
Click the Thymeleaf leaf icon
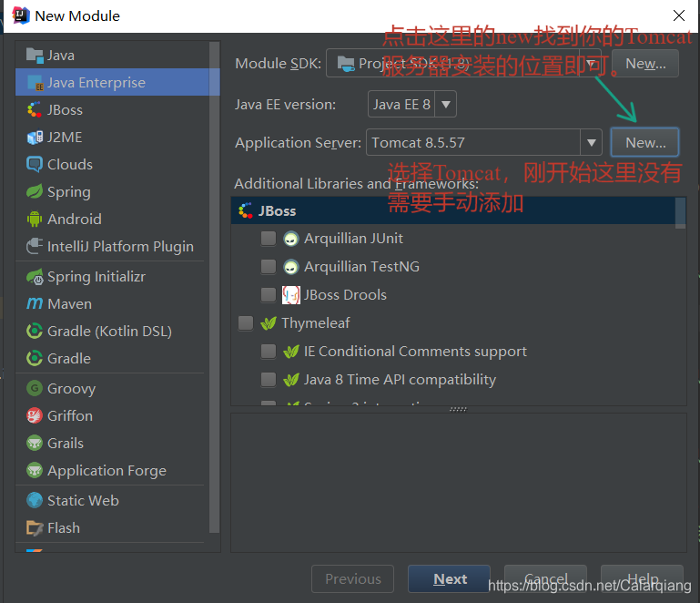tap(269, 323)
